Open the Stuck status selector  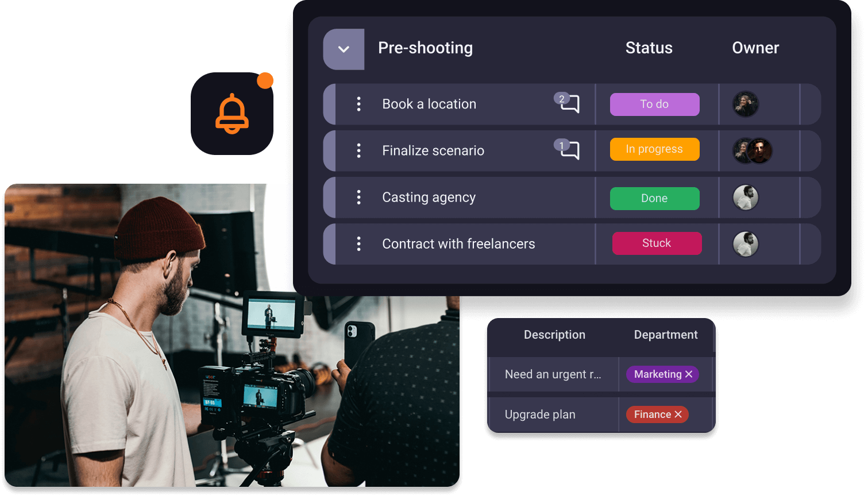click(x=657, y=243)
